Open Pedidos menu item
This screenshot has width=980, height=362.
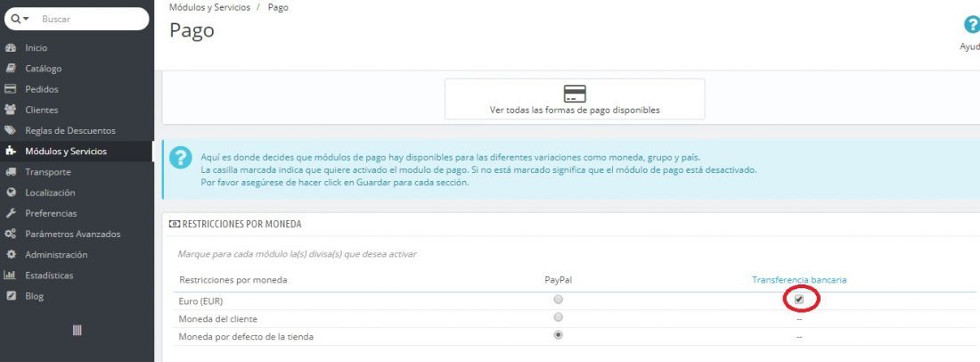coord(42,89)
